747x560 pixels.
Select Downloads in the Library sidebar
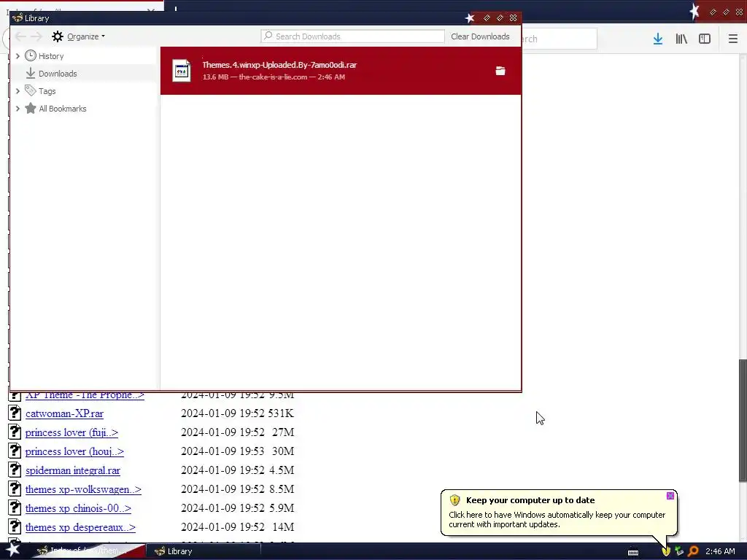point(58,74)
